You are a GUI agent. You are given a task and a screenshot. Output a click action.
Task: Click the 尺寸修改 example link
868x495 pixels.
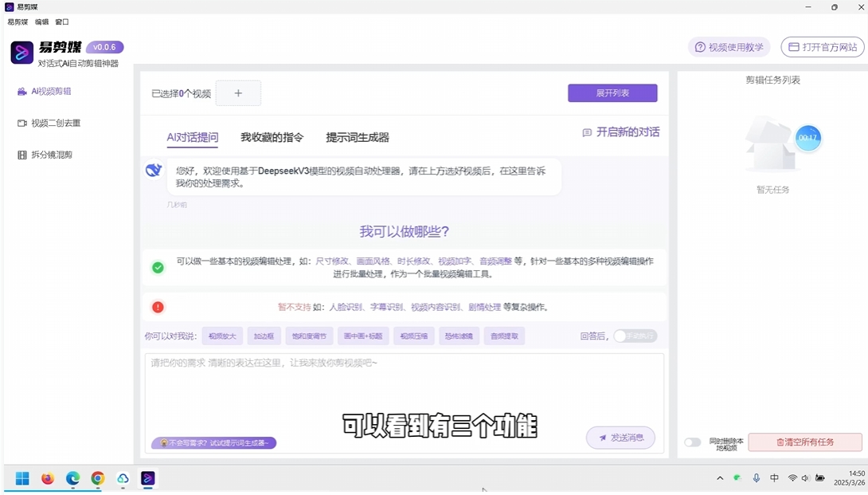click(x=332, y=261)
